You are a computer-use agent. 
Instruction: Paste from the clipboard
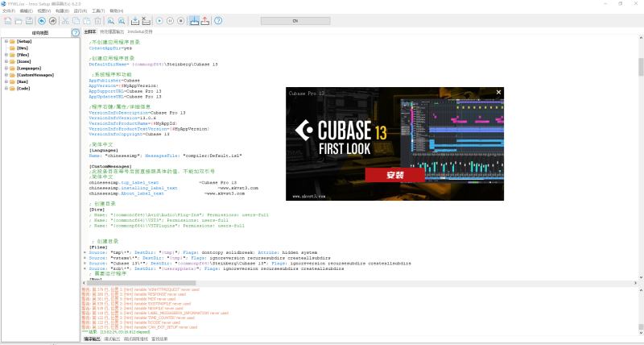pyautogui.click(x=87, y=21)
